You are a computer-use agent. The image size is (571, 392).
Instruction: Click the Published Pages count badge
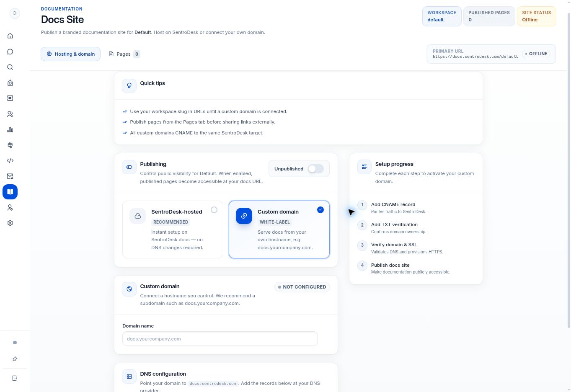[x=489, y=16]
